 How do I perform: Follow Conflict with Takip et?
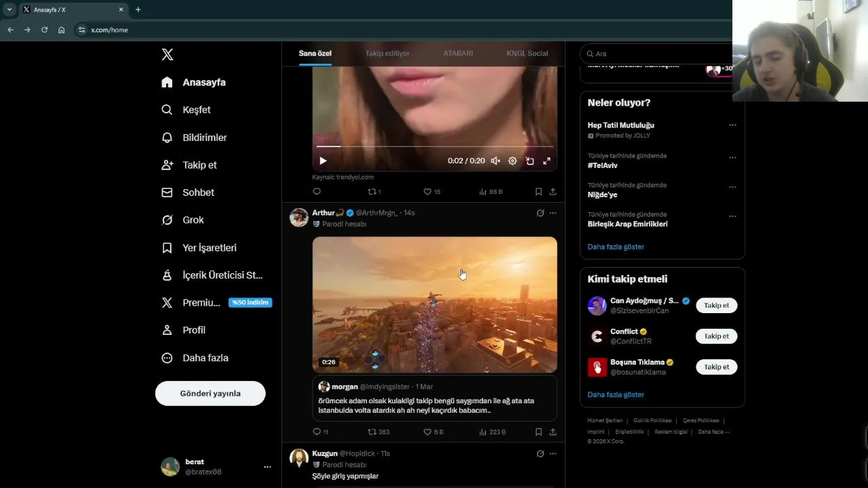click(716, 336)
